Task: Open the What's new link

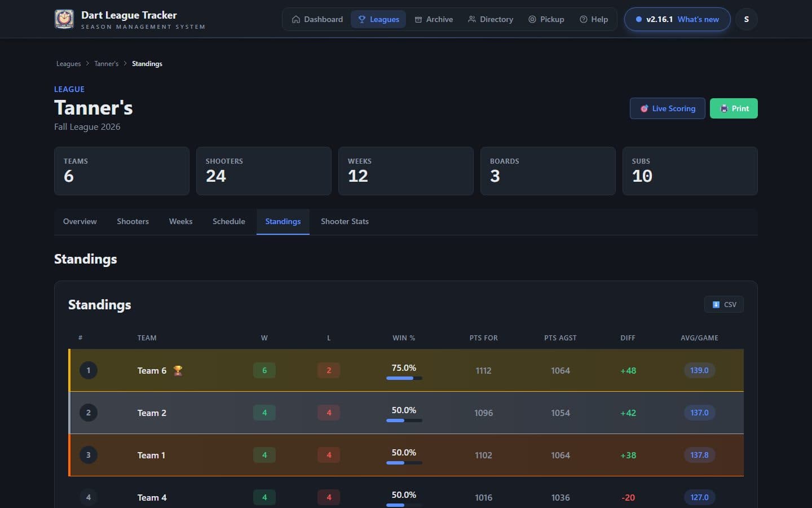Action: (698, 19)
